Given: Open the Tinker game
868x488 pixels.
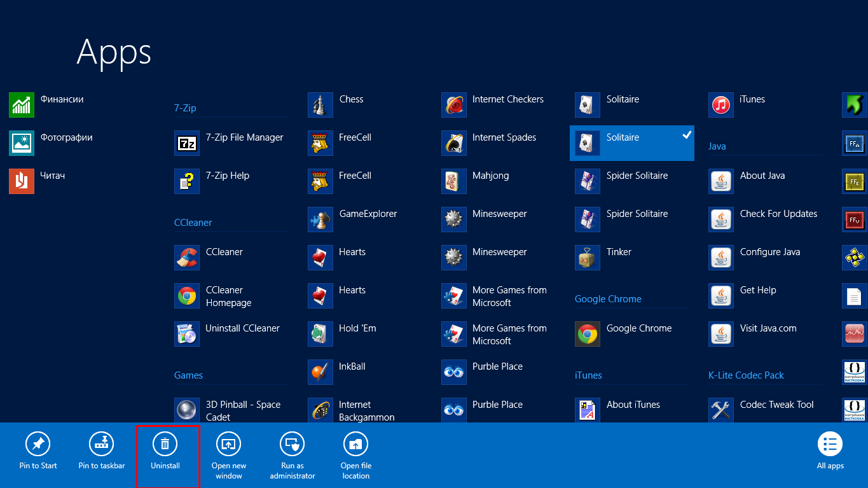Looking at the screenshot, I should point(603,258).
